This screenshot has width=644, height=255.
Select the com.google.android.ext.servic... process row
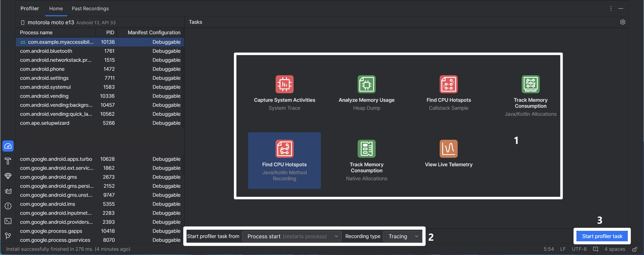pyautogui.click(x=100, y=168)
